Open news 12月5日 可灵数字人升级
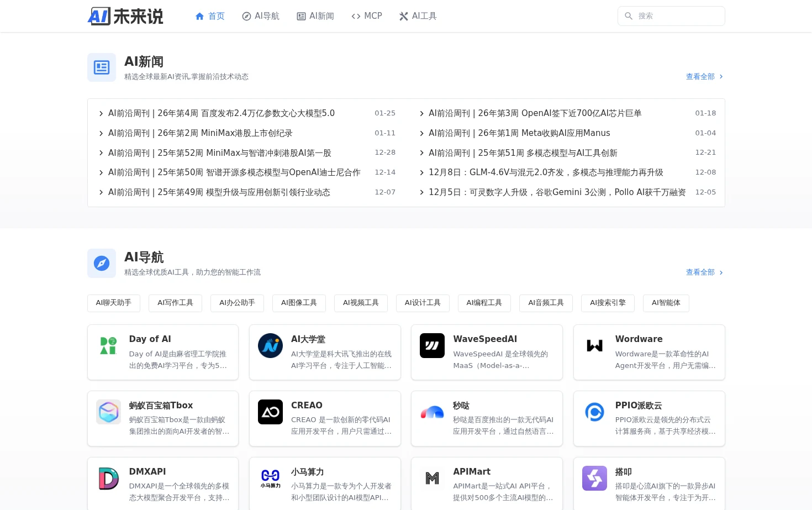Viewport: 812px width, 510px height. coord(557,192)
